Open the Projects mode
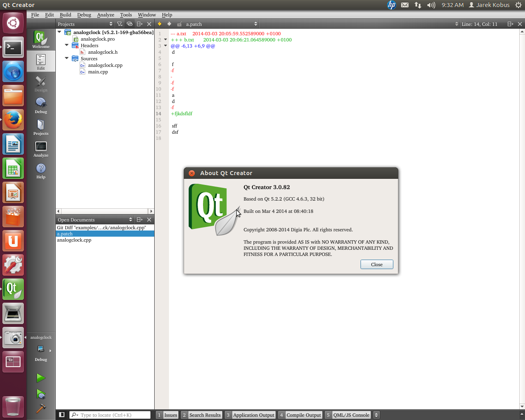Image resolution: width=525 pixels, height=420 pixels. point(41,127)
